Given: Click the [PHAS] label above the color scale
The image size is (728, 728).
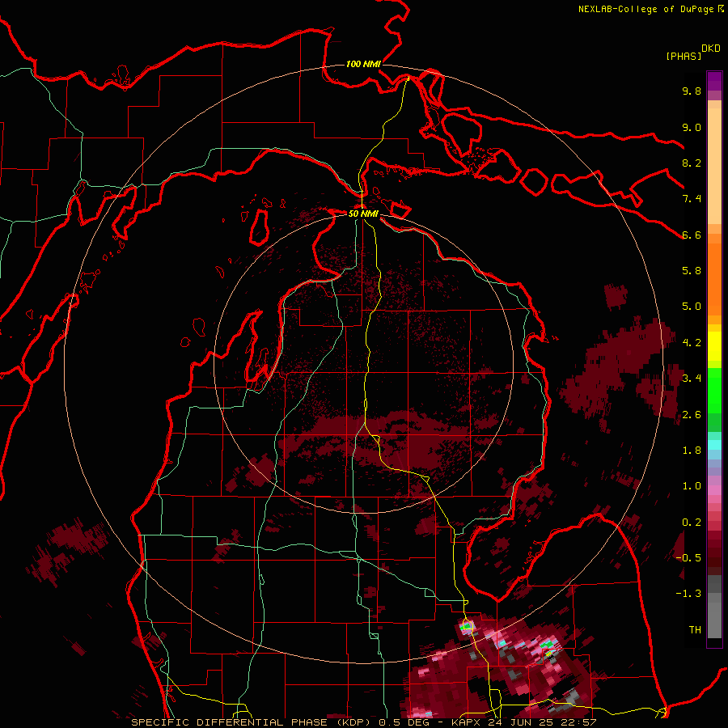Looking at the screenshot, I should pos(684,57).
